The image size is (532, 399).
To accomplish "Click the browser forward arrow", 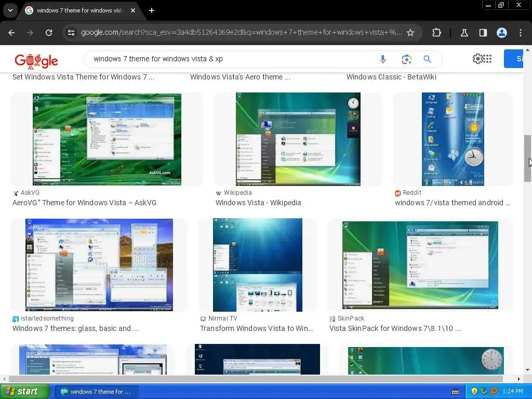I will [x=30, y=33].
